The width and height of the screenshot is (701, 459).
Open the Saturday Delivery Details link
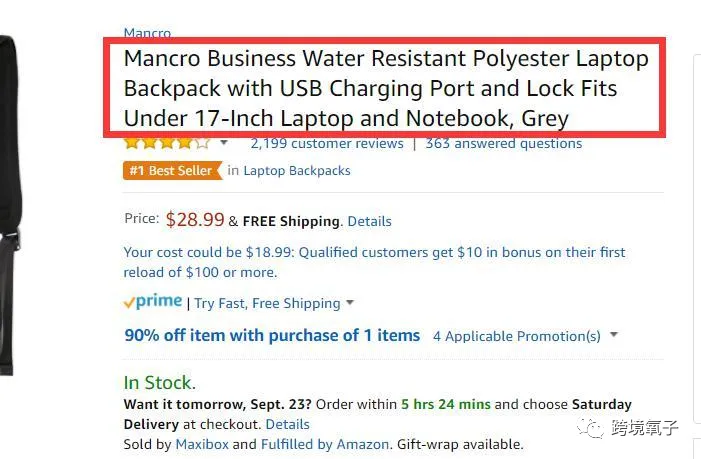287,424
